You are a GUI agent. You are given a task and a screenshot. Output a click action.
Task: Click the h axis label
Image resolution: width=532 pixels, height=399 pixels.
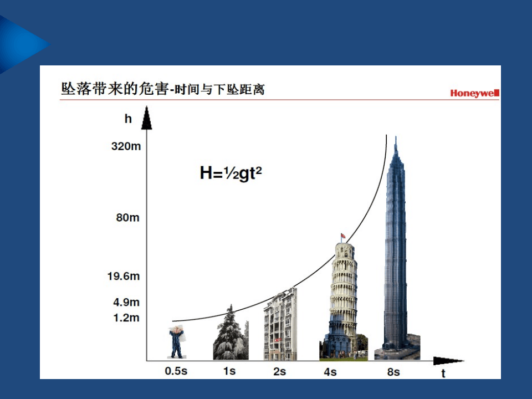[x=128, y=119]
